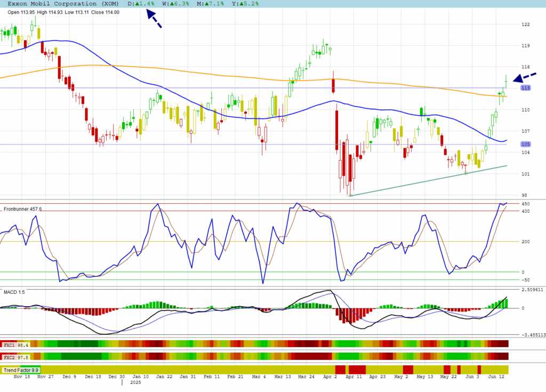Click the 107 price axis label
The height and width of the screenshot is (392, 546).
click(525, 131)
